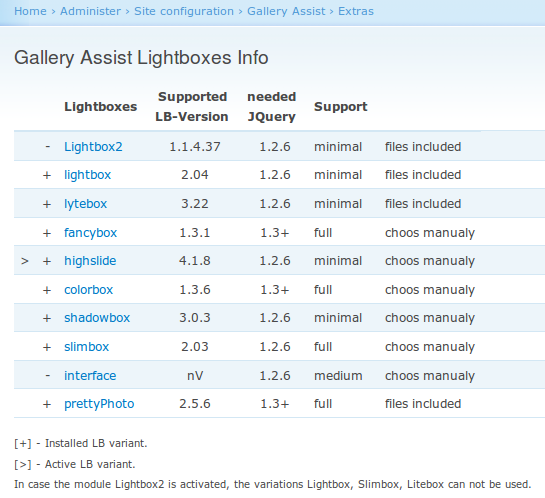Select the Active LB variant legend line
Screen dimensions: 545x498
pos(74,464)
